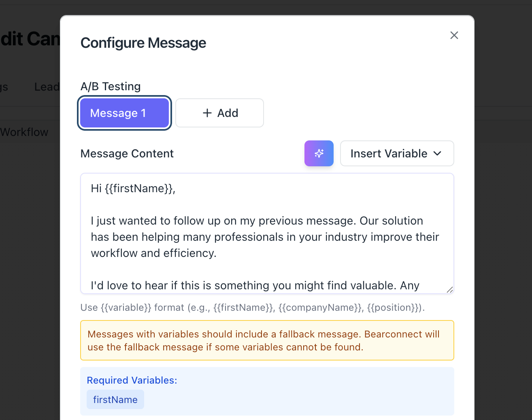532x420 pixels.
Task: Click the A/B Testing label
Action: tap(111, 87)
